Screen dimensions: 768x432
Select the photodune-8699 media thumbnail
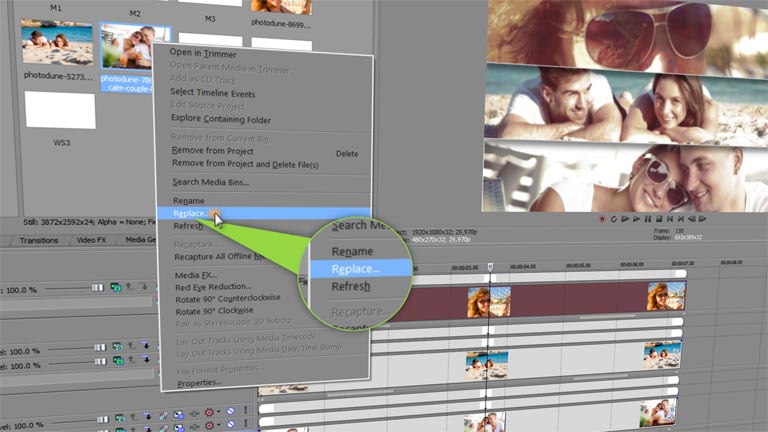[282, 7]
